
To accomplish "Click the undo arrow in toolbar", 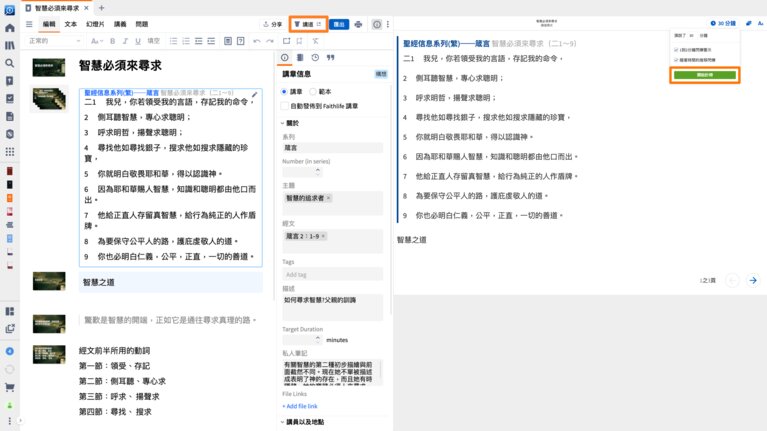I will coord(257,41).
